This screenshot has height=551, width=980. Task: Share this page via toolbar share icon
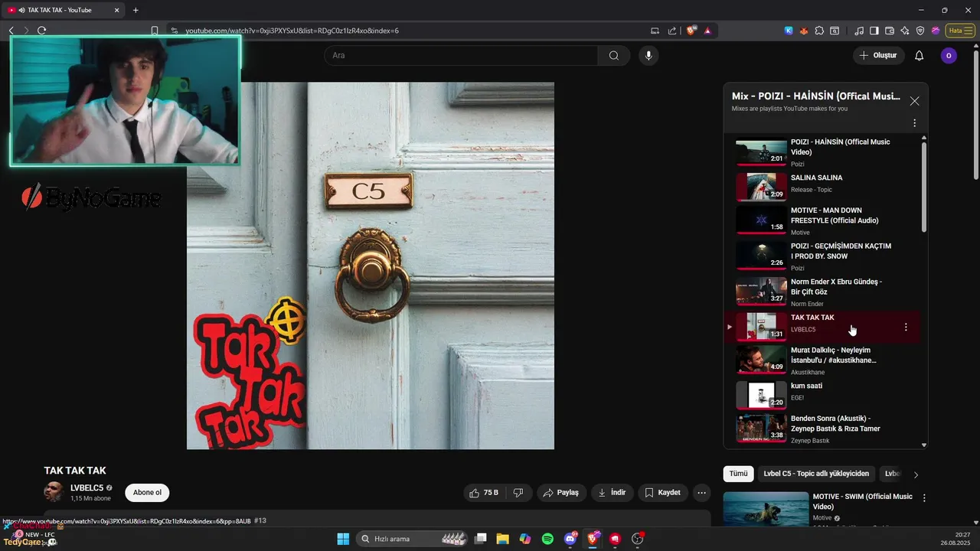(x=672, y=31)
